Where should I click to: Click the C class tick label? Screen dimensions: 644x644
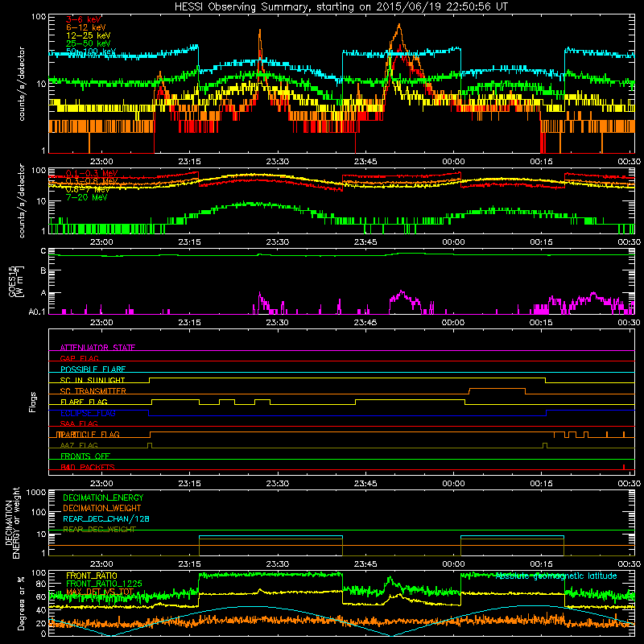tap(43, 251)
